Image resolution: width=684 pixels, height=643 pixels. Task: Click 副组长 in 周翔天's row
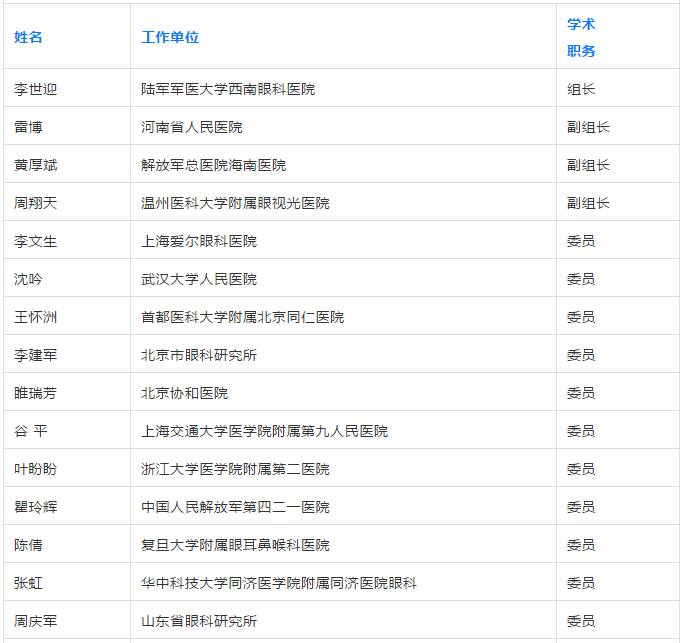click(588, 203)
